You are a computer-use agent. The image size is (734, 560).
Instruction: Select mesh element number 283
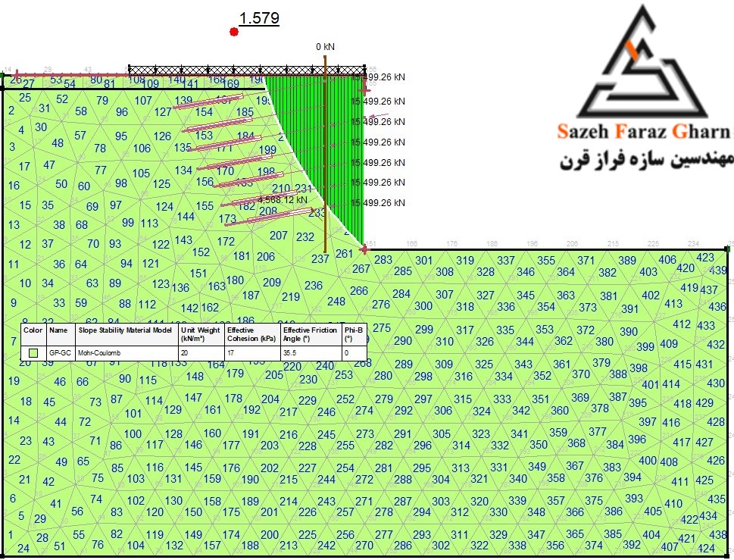(383, 259)
